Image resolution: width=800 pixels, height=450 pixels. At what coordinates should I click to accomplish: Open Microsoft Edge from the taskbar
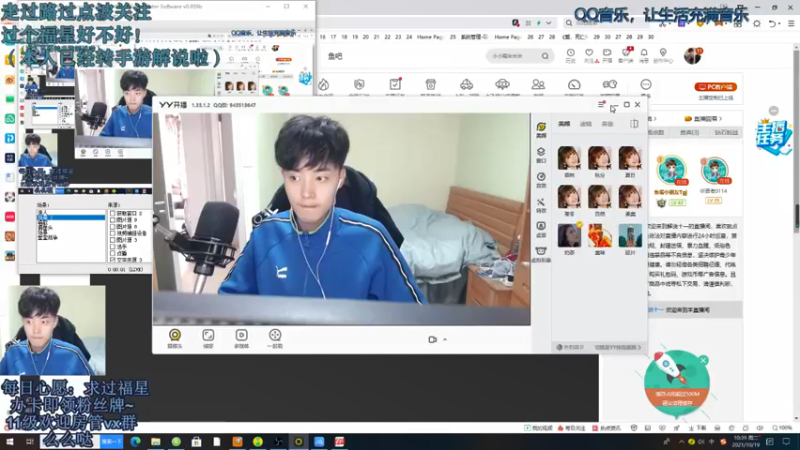[135, 442]
